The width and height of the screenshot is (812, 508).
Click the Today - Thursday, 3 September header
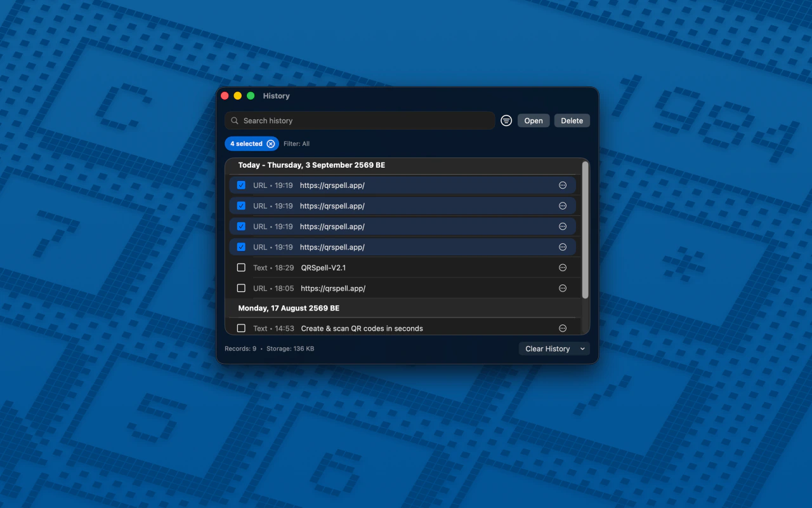point(311,165)
